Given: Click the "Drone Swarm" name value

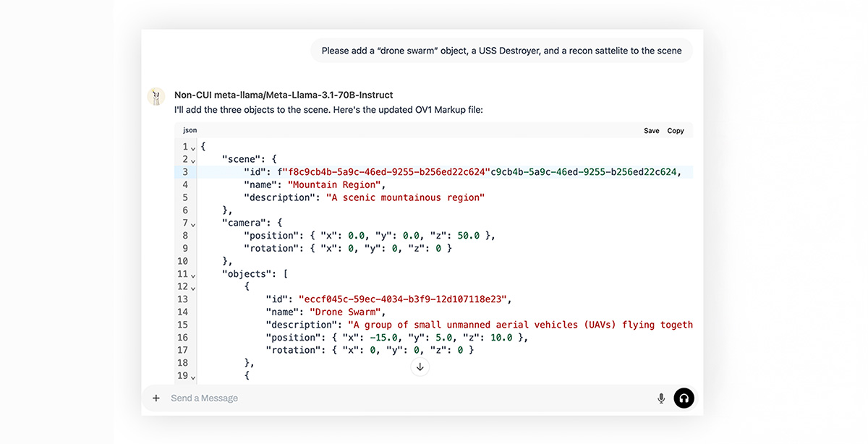Looking at the screenshot, I should tap(344, 312).
